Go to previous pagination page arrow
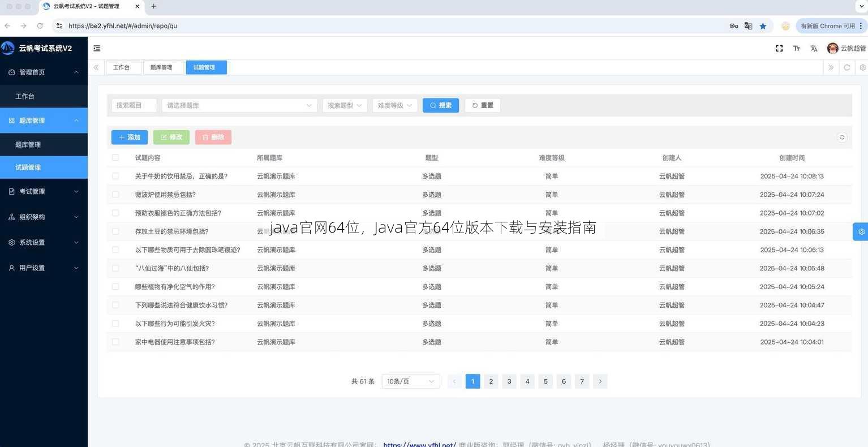Image resolution: width=868 pixels, height=447 pixels. coord(454,381)
